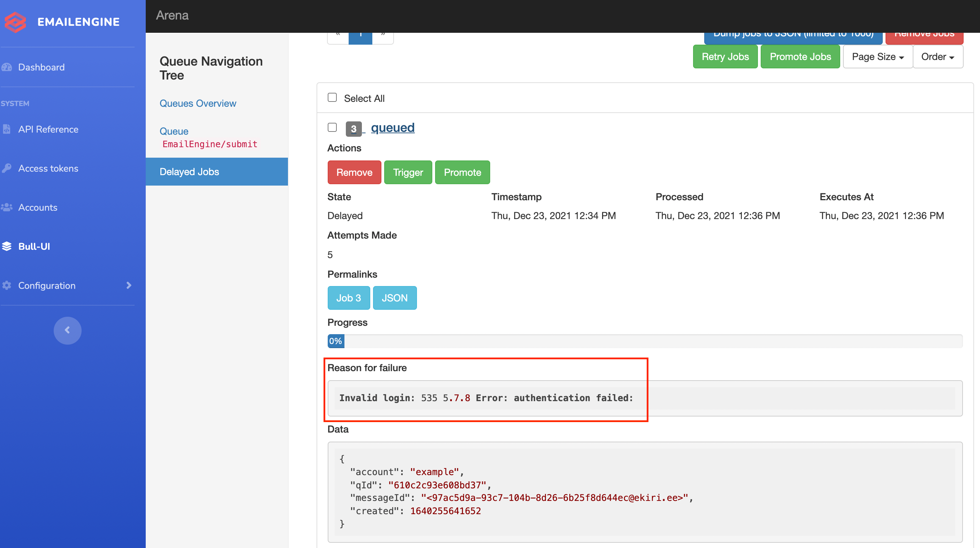Check the Select All checkbox
This screenshot has height=548, width=980.
332,98
